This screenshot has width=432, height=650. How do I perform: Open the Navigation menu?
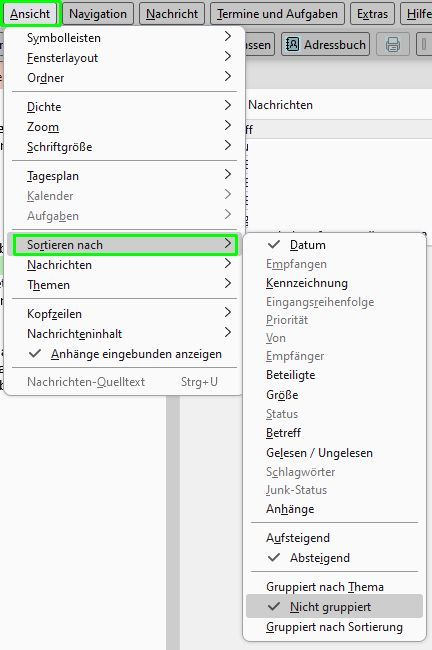click(x=98, y=14)
